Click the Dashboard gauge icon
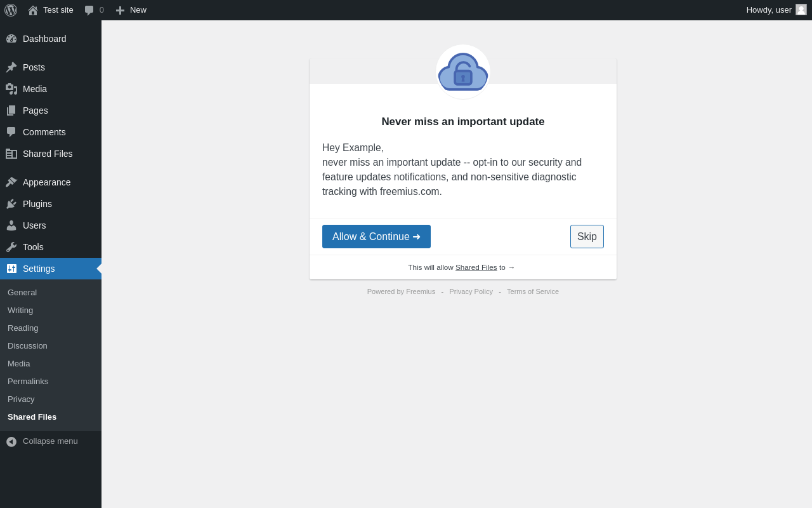The height and width of the screenshot is (508, 812). tap(11, 39)
